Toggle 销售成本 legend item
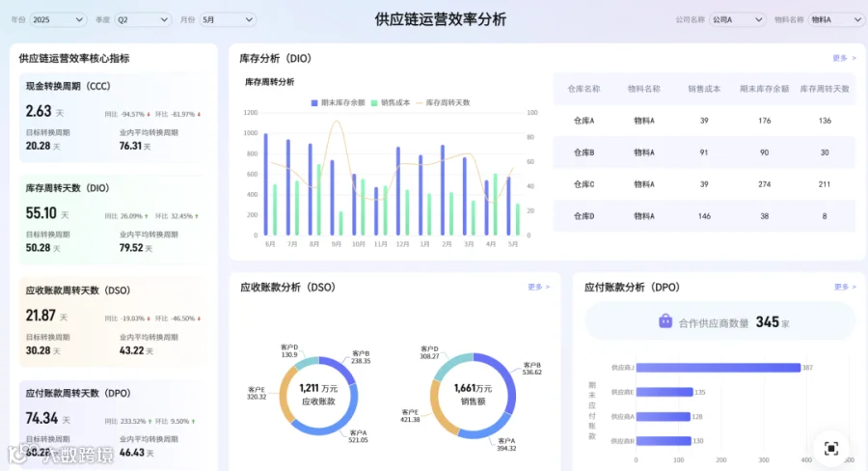 tap(391, 102)
